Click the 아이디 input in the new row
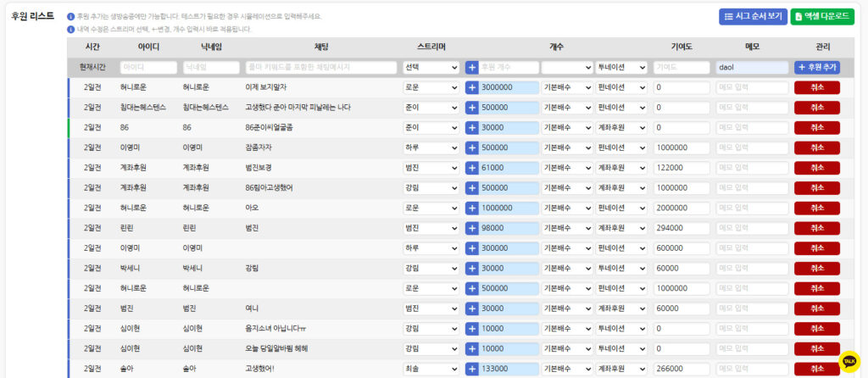The width and height of the screenshot is (868, 378). pyautogui.click(x=148, y=68)
